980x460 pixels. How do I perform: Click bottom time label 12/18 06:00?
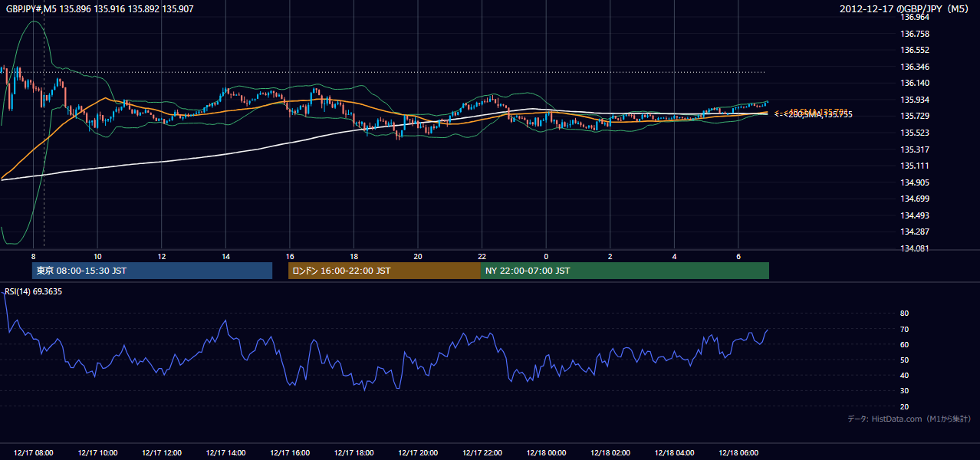tap(738, 453)
